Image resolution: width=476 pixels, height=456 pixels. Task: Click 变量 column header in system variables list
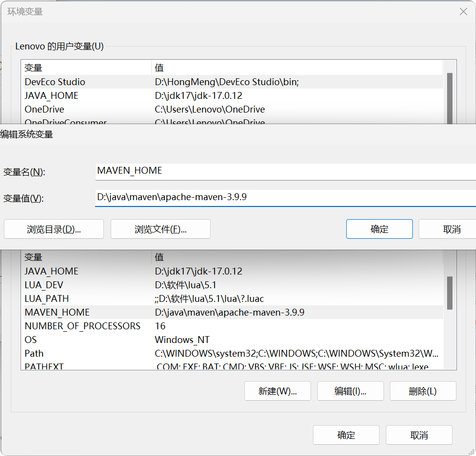pyautogui.click(x=86, y=257)
